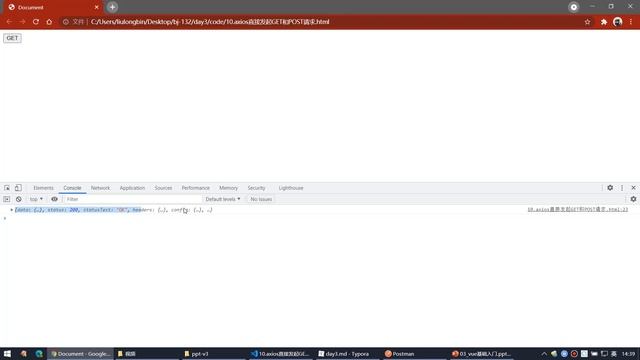The image size is (640, 360).
Task: Open the Memory tab
Action: tap(228, 188)
